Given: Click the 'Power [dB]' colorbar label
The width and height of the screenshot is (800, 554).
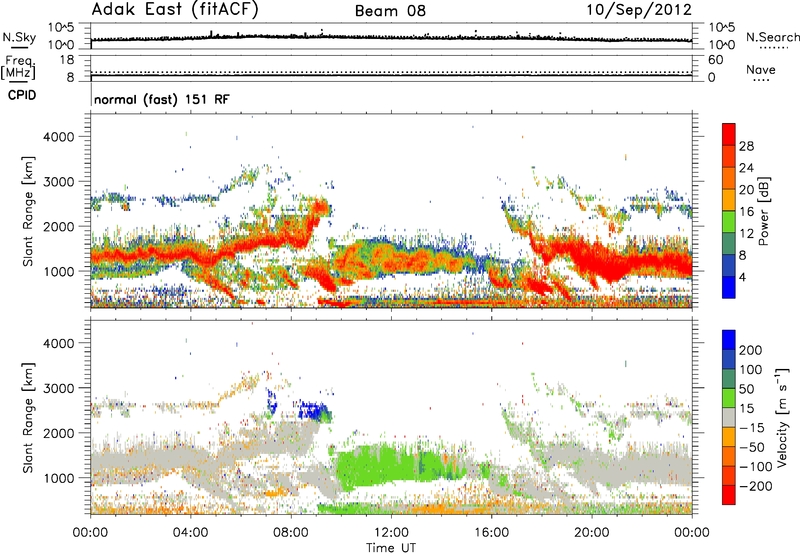Looking at the screenshot, I should pos(763,211).
